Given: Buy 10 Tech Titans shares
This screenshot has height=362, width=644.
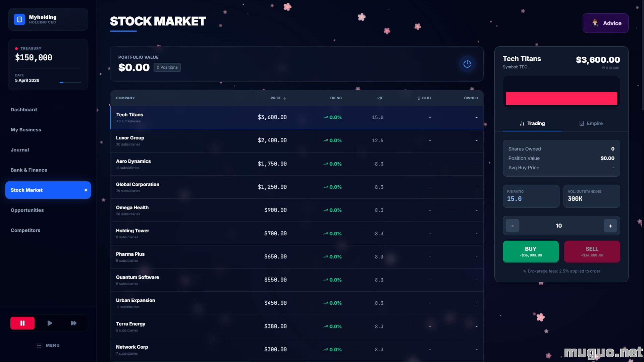Looking at the screenshot, I should 531,251.
